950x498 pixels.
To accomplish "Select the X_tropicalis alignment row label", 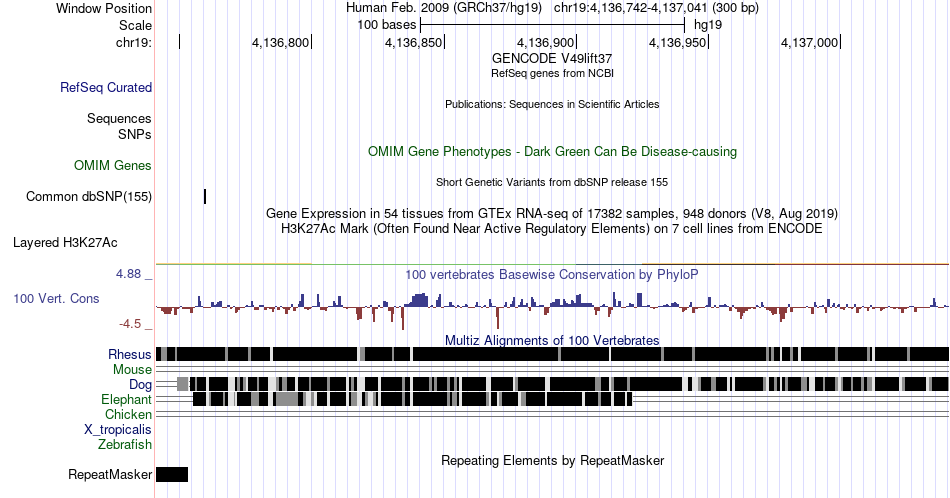I will click(x=118, y=430).
